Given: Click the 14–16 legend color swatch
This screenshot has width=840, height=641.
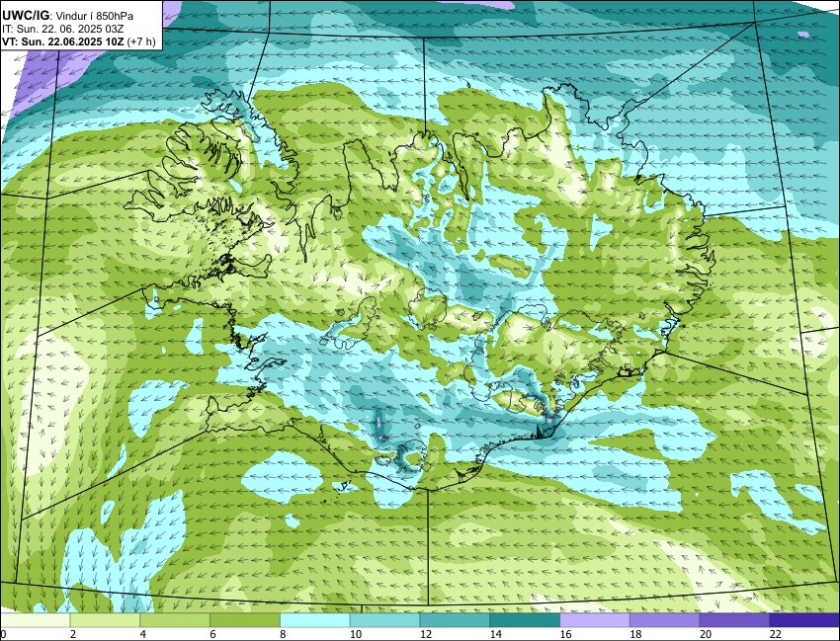Looking at the screenshot, I should [x=525, y=620].
